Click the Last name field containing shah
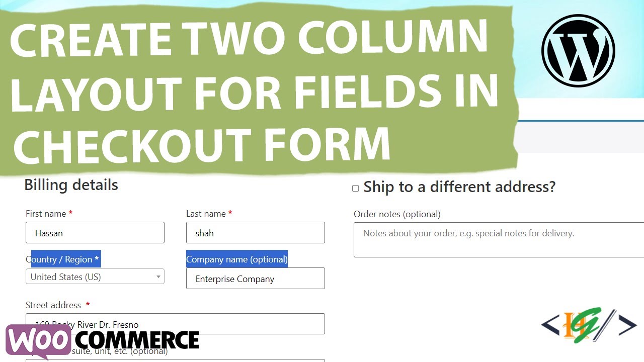Image resolution: width=644 pixels, height=362 pixels. [x=256, y=233]
